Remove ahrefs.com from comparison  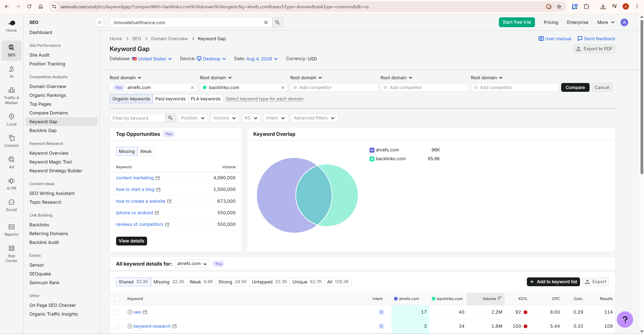click(x=192, y=88)
